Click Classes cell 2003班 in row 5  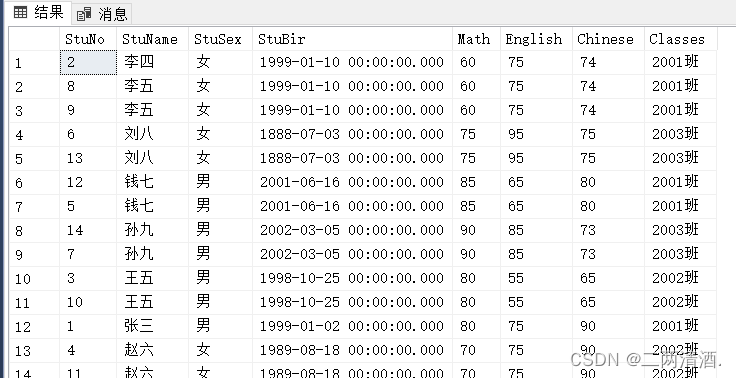681,159
